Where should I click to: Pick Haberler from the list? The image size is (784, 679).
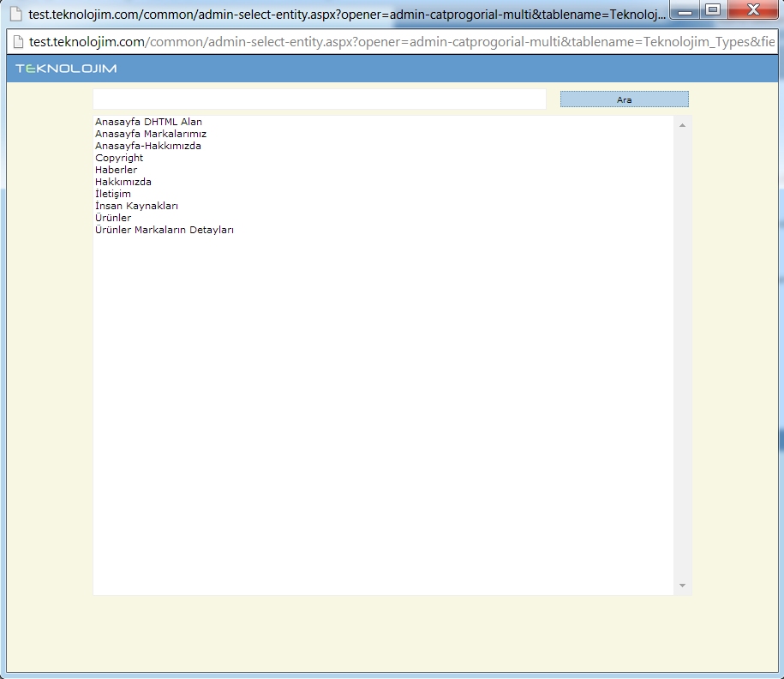coord(116,170)
